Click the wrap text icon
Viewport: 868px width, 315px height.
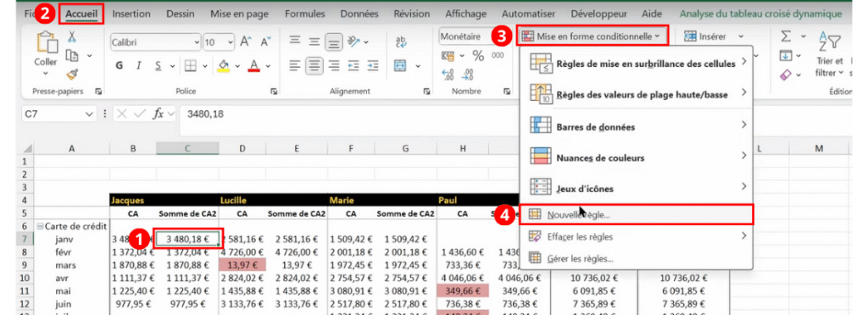click(401, 41)
